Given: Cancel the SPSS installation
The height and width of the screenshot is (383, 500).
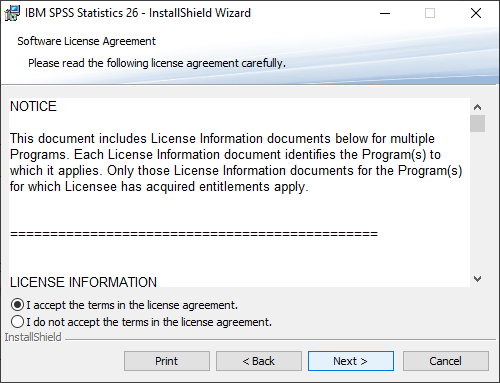Looking at the screenshot, I should 446,361.
